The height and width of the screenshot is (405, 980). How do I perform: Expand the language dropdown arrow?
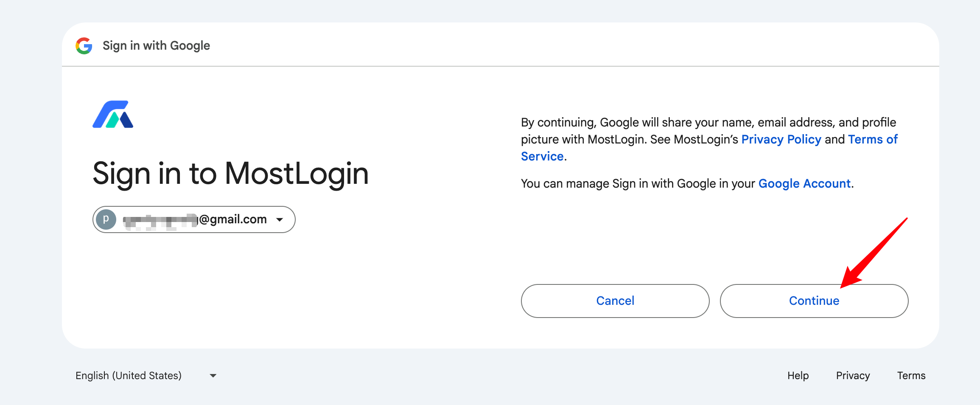pos(213,376)
